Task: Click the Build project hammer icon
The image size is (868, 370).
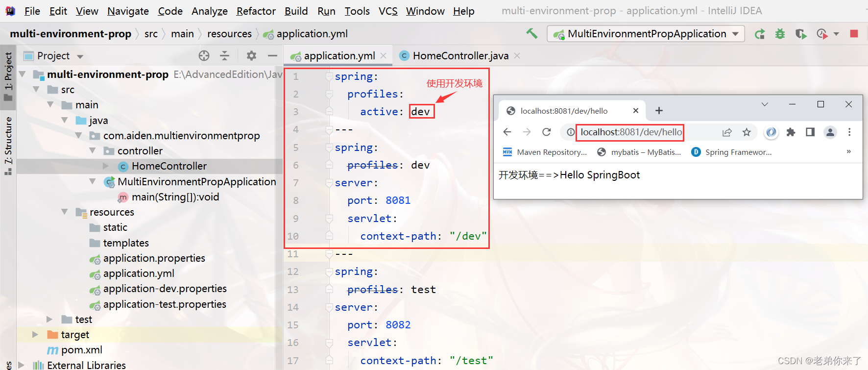Action: [532, 34]
